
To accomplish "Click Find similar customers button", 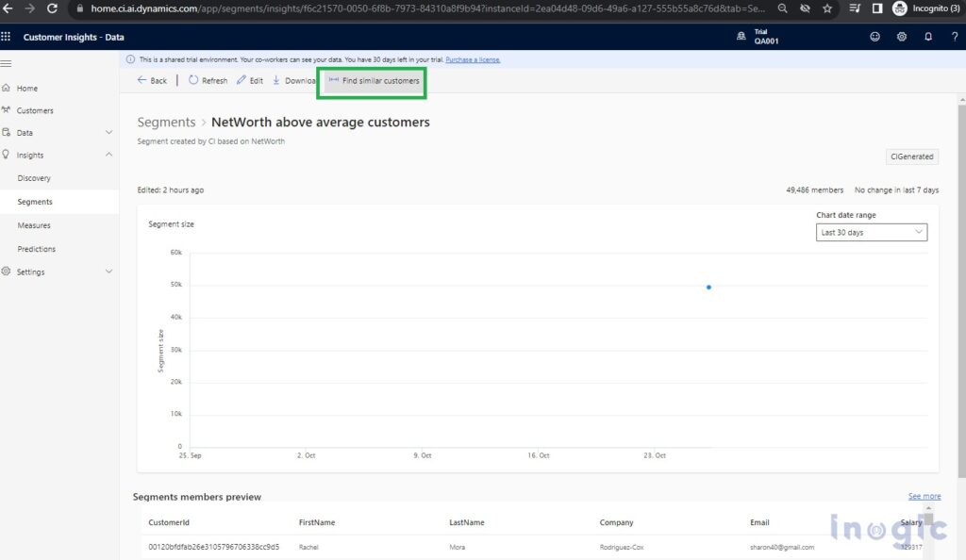I will (372, 81).
